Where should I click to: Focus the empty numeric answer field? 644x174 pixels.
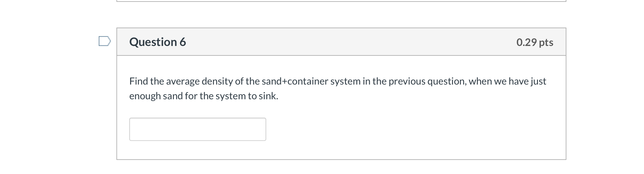[197, 129]
